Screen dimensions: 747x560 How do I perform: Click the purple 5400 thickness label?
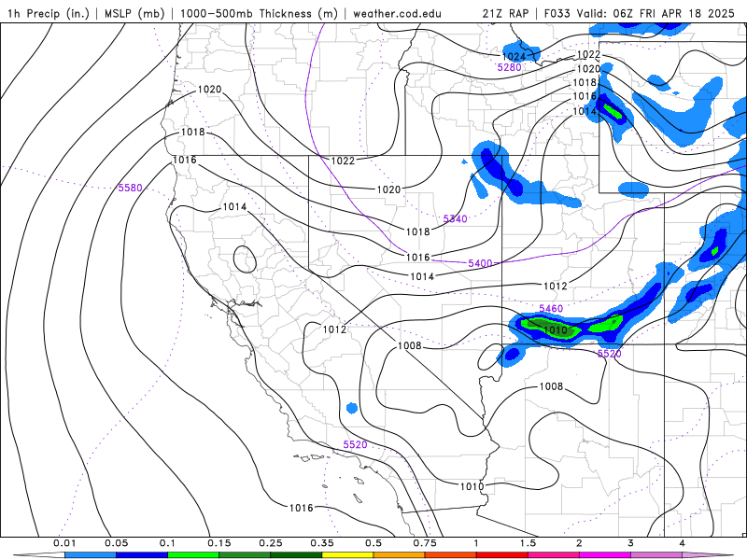[x=480, y=263]
